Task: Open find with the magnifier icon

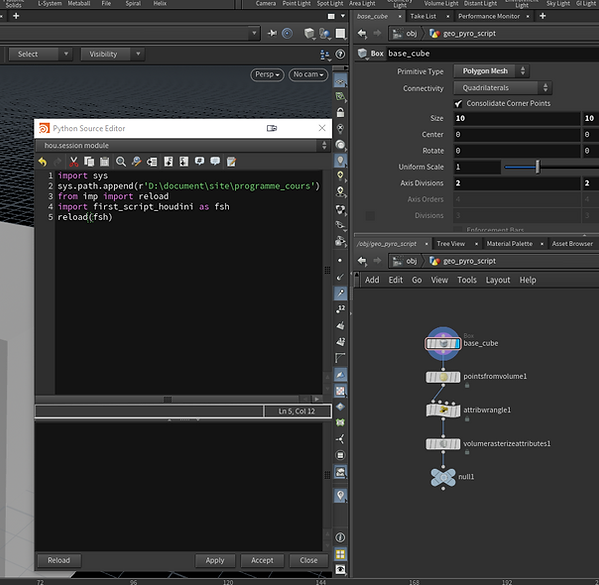Action: point(121,162)
